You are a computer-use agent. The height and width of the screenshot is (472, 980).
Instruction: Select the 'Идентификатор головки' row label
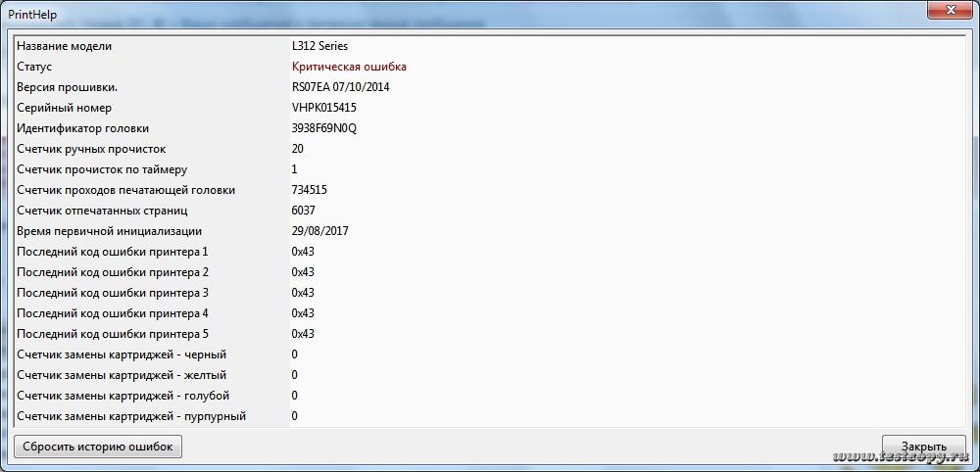[x=83, y=128]
